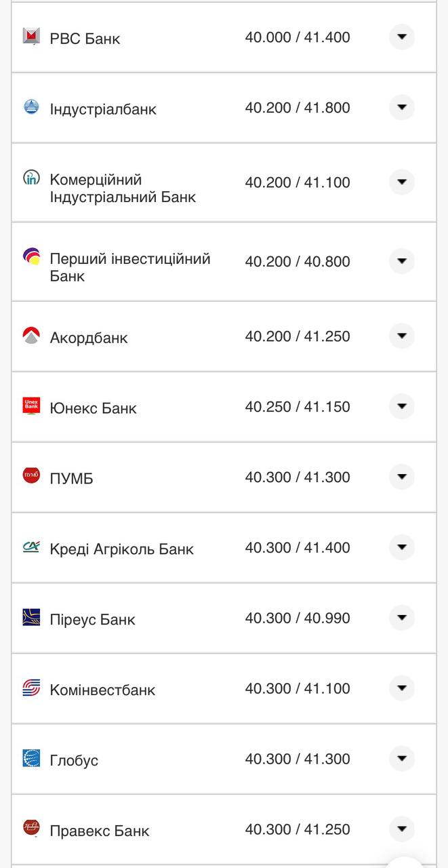Expand the РВС Банк rate details

point(401,38)
